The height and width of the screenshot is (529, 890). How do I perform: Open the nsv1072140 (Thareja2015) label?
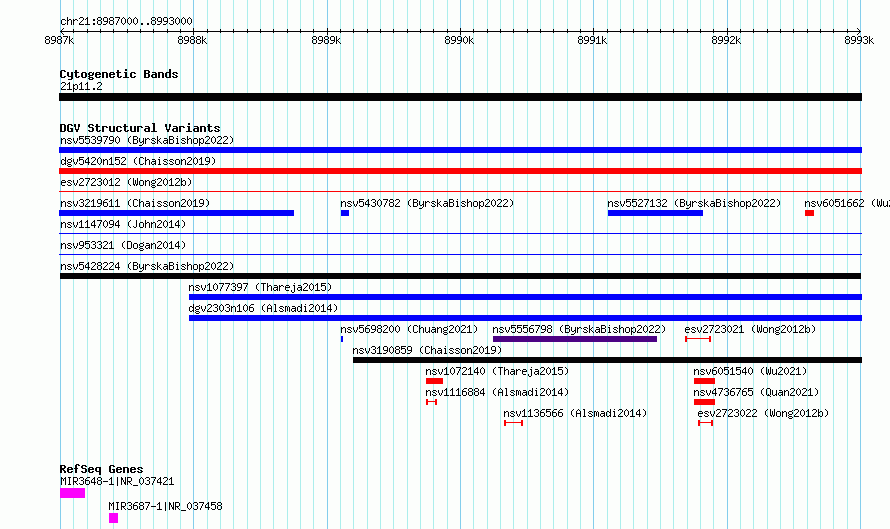(x=497, y=371)
